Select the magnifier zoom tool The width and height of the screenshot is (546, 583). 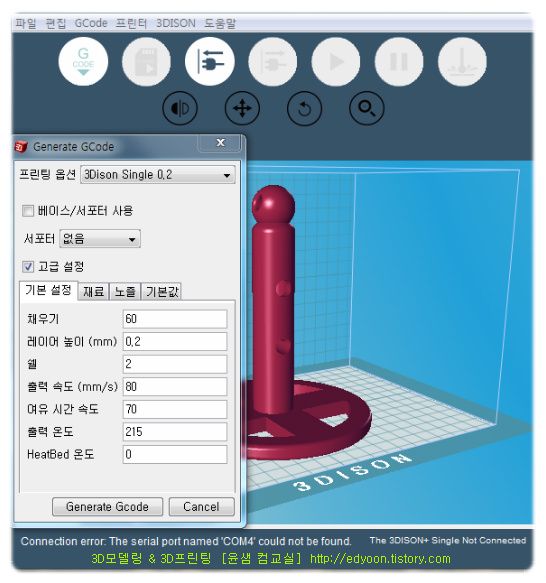[x=367, y=109]
